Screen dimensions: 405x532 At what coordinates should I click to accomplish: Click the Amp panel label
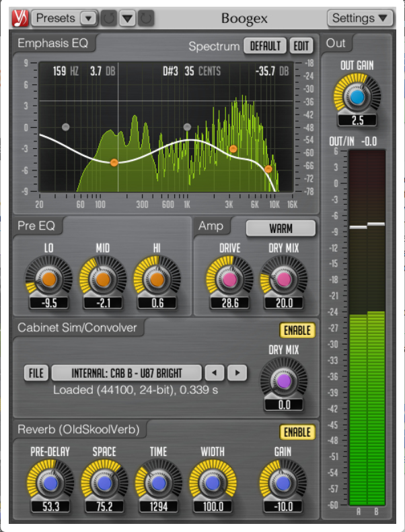pyautogui.click(x=211, y=226)
